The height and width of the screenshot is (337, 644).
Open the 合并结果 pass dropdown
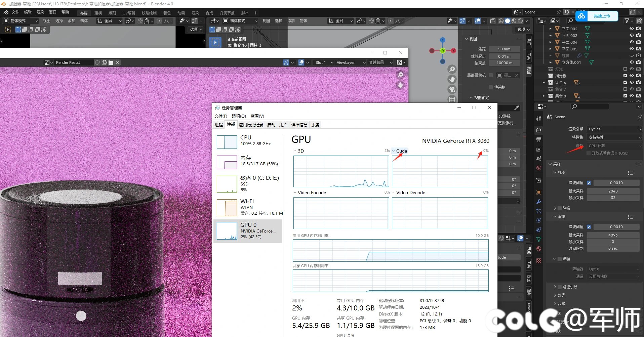coord(380,62)
